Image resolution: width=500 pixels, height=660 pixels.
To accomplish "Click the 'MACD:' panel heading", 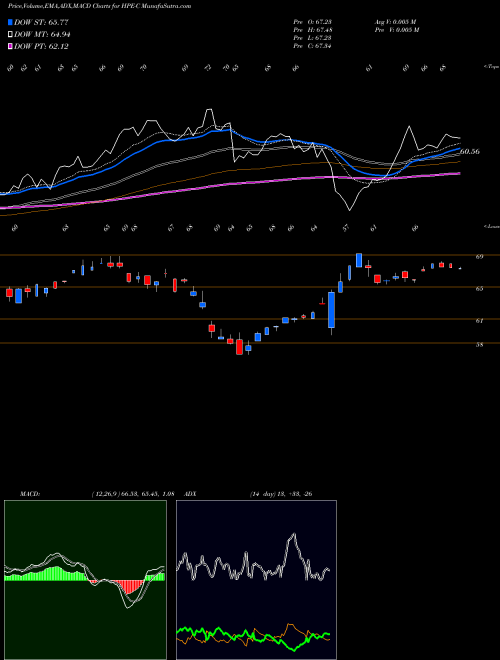I will pos(29,494).
